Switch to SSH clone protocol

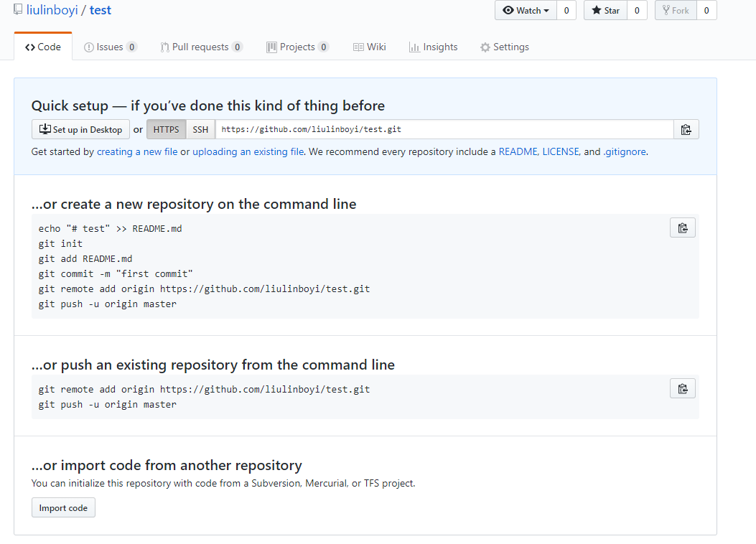coord(200,130)
